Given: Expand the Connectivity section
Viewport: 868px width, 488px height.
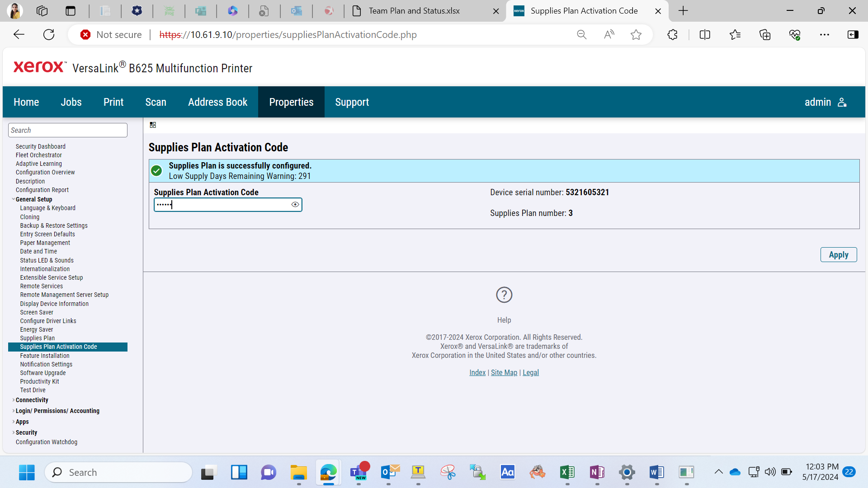Looking at the screenshot, I should point(13,400).
